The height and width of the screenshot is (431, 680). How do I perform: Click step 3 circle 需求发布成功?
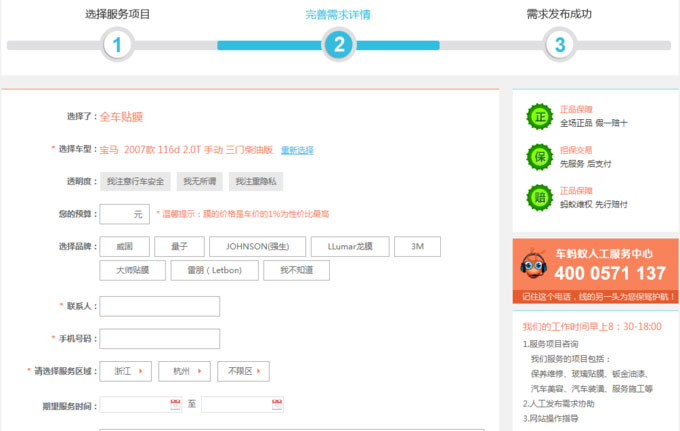[559, 45]
